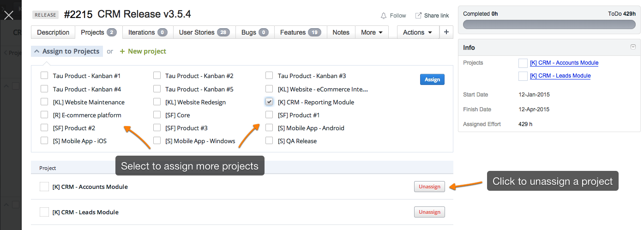Click the icon of the CRM - Accounts Module row
This screenshot has width=644, height=230.
click(44, 187)
